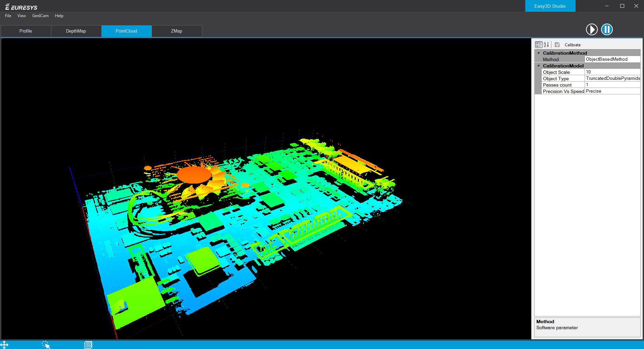Switch to the ZMap tab
This screenshot has height=349, width=644.
click(x=176, y=31)
